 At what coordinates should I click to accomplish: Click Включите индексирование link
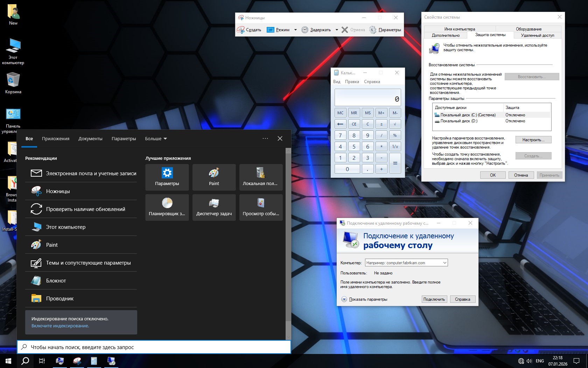[60, 326]
